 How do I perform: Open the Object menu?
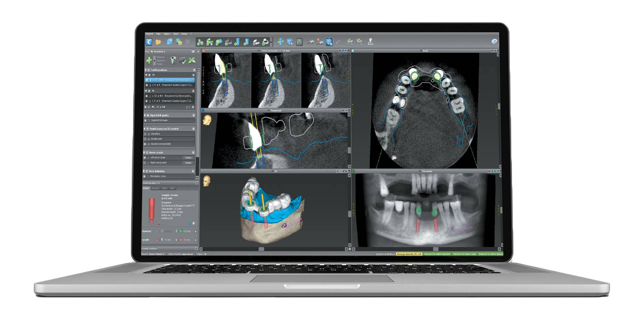(x=167, y=34)
